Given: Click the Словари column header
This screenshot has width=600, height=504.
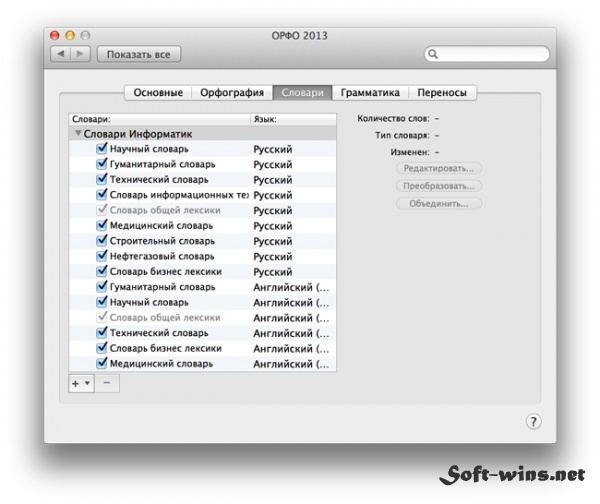Looking at the screenshot, I should (160, 119).
